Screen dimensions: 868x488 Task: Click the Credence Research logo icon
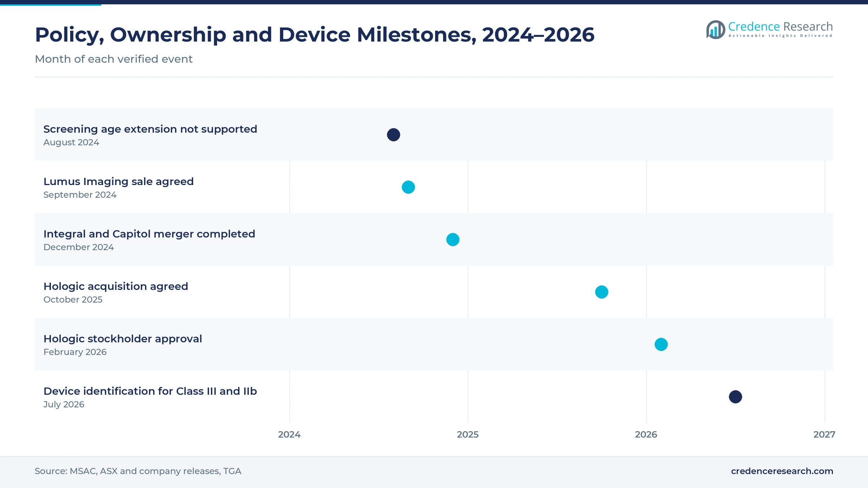pos(716,29)
